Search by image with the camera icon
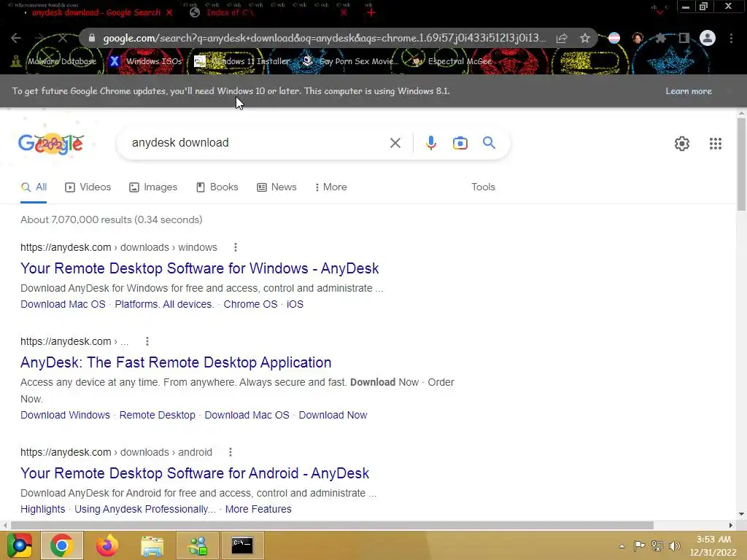 (x=460, y=143)
